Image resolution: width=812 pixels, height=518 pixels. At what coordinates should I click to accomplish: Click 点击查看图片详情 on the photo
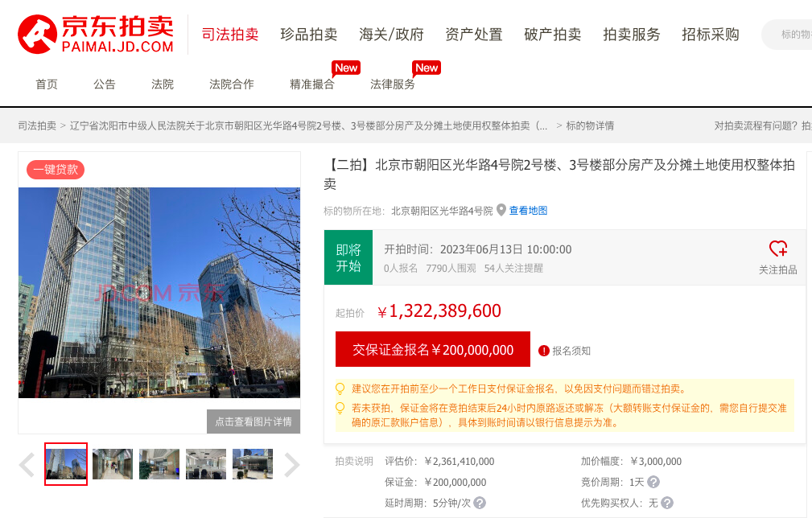coord(253,422)
